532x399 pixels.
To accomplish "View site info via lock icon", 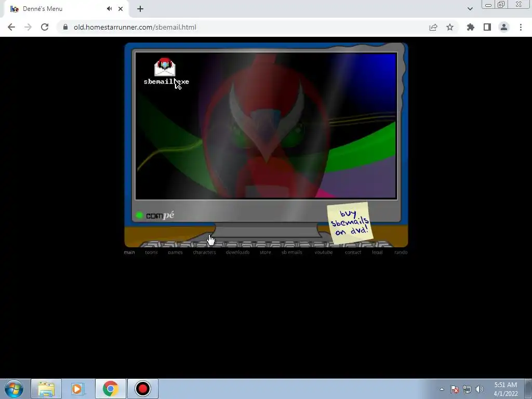I will [65, 27].
